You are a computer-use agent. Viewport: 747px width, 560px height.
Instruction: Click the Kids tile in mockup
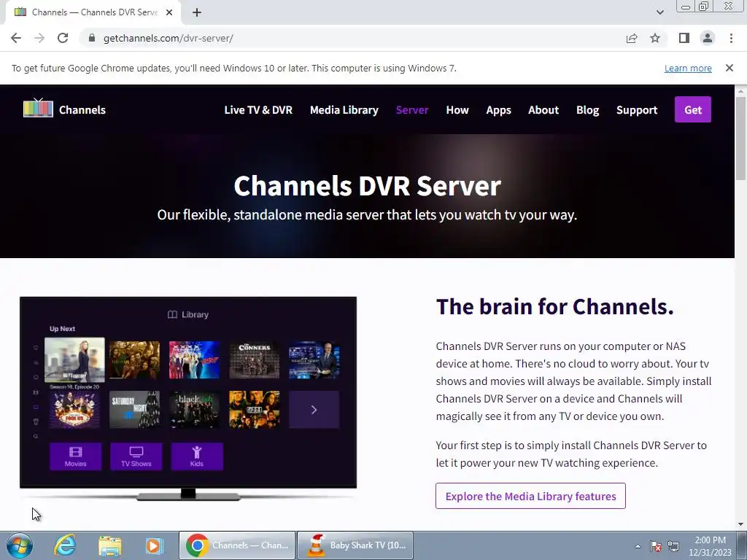point(197,456)
